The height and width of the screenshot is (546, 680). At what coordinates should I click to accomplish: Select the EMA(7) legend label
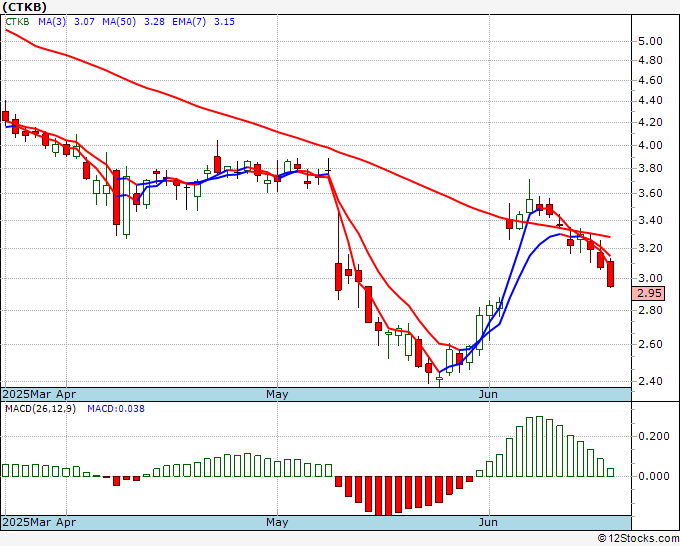(189, 22)
